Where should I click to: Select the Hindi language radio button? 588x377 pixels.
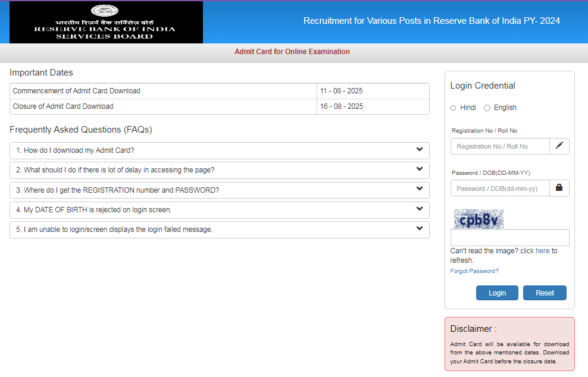click(x=453, y=108)
